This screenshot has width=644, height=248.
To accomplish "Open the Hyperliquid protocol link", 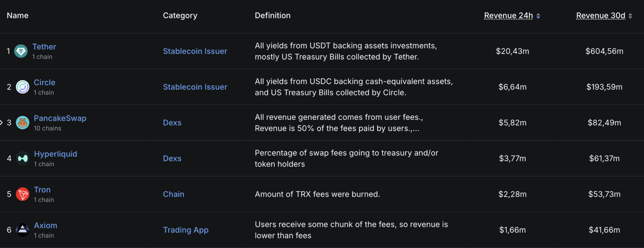I will 55,154.
